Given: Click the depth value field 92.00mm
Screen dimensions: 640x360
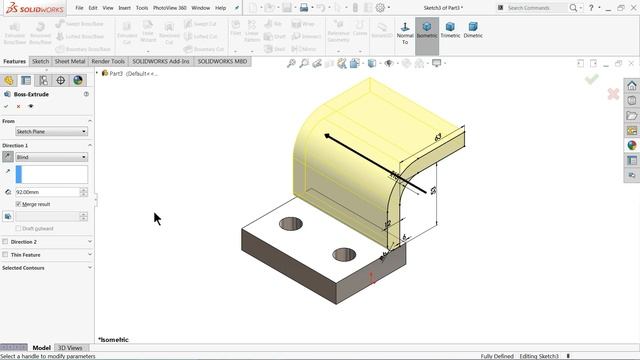Looking at the screenshot, I should 47,192.
